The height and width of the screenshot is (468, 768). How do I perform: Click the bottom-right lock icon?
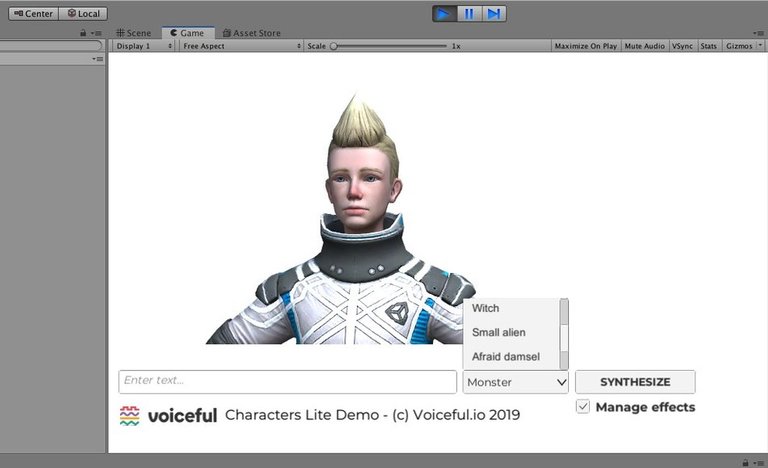click(x=745, y=462)
